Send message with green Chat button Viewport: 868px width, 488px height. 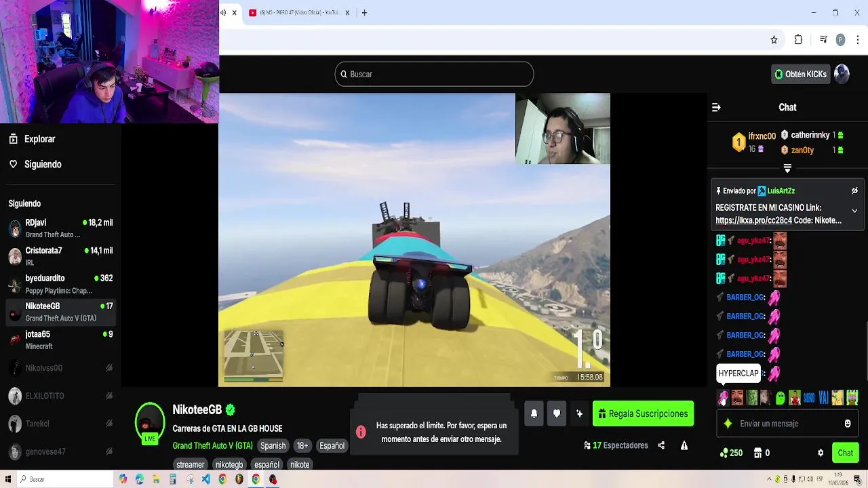[845, 453]
